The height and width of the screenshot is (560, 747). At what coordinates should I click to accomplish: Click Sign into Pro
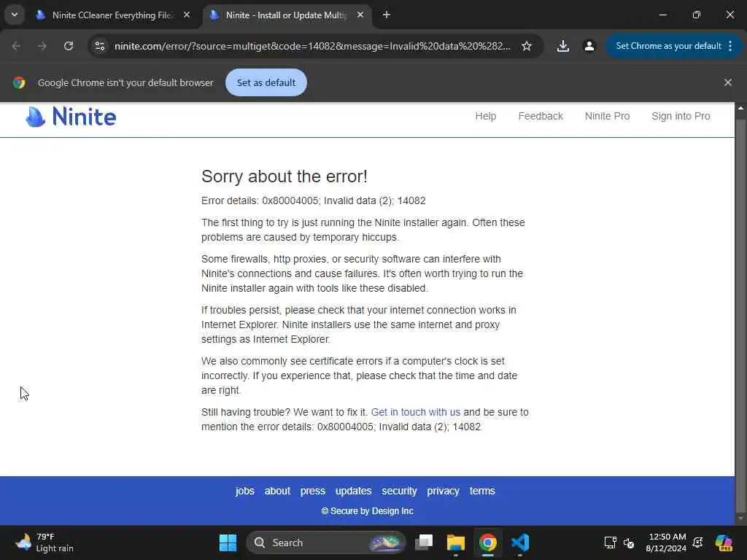tap(681, 116)
